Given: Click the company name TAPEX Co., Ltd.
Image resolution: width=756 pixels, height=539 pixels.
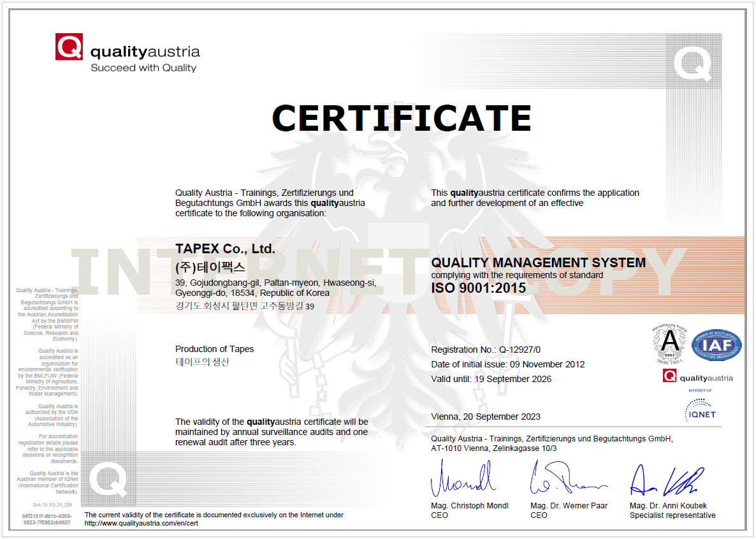Looking at the screenshot, I should tap(225, 249).
